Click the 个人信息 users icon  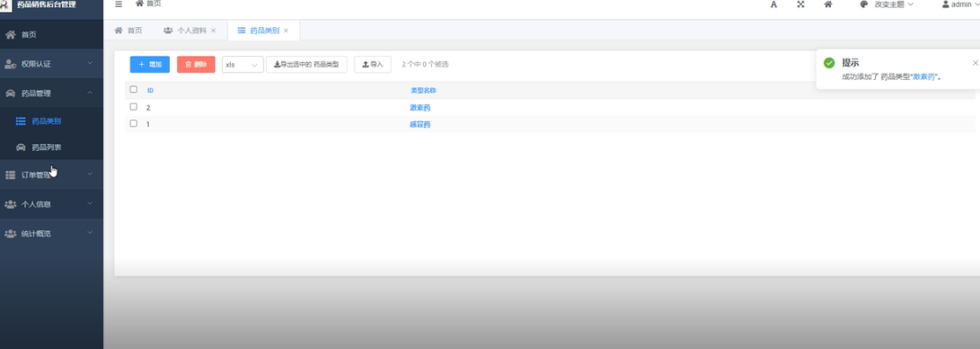(x=10, y=204)
